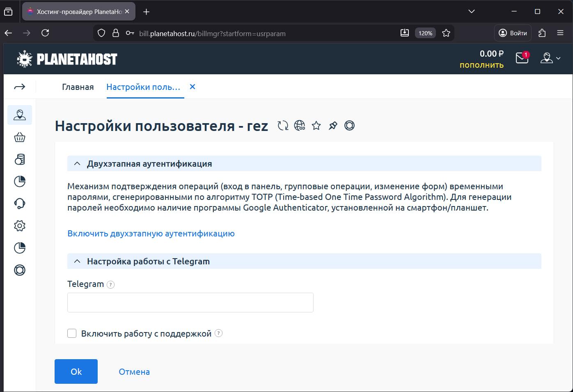This screenshot has height=392, width=573.
Task: Open settings with the gear icon
Action: coord(19,225)
